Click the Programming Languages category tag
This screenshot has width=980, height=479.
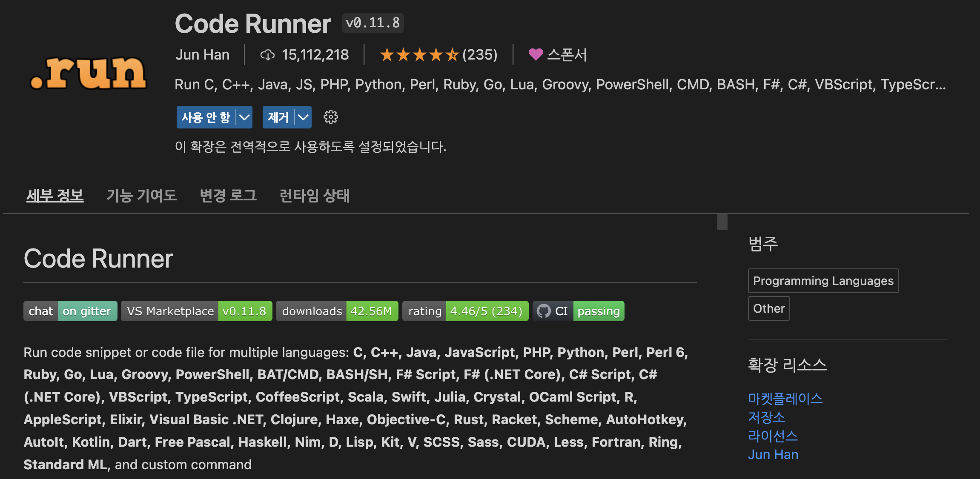823,281
